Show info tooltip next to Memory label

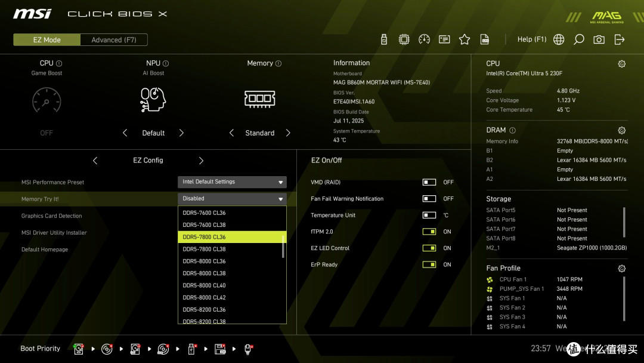[x=278, y=63]
